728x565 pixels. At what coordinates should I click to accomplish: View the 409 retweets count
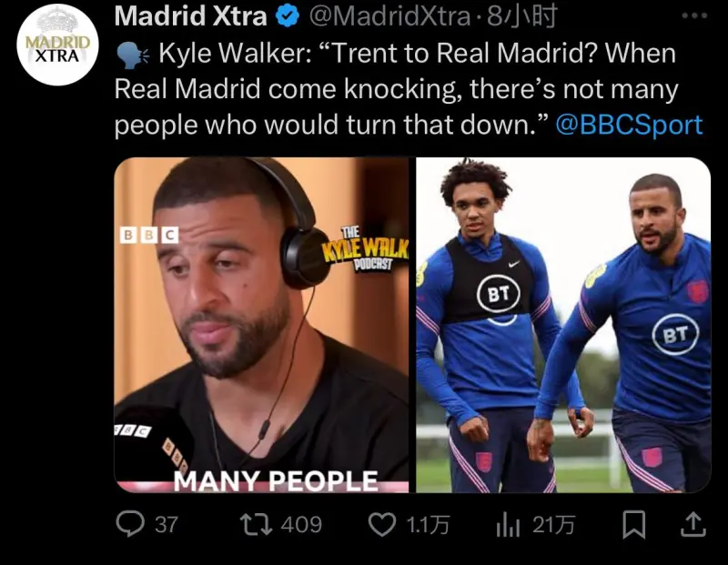tap(301, 525)
